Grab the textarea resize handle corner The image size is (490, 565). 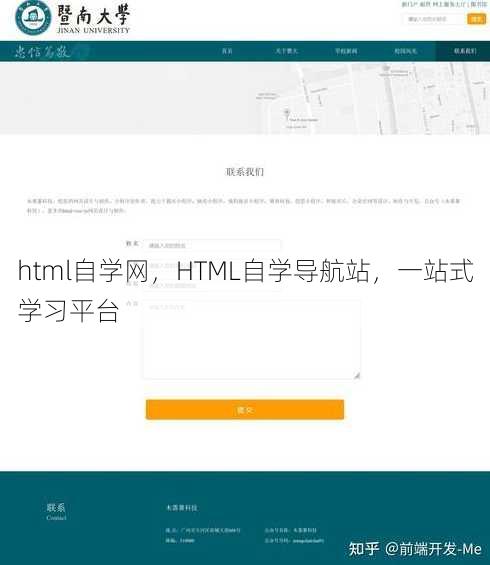(x=357, y=375)
